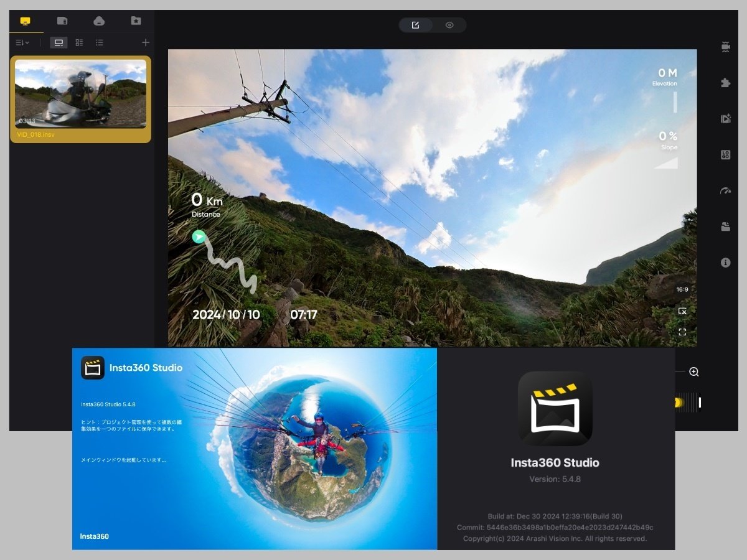
Task: Click the 0 Km Distance overlay
Action: coord(207,204)
